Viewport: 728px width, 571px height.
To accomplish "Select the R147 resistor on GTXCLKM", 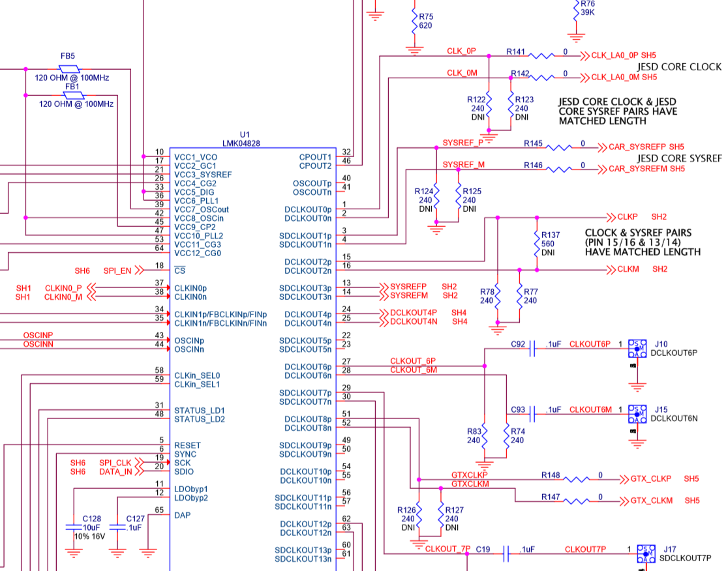I will 577,501.
